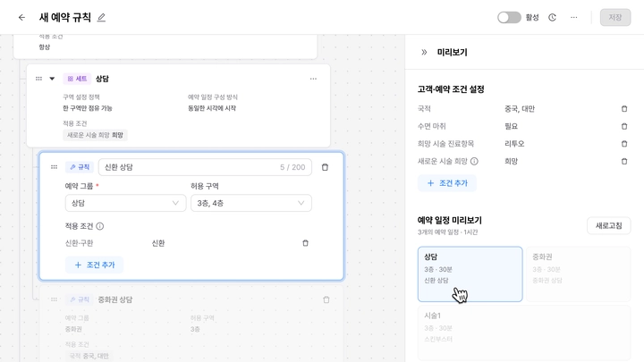
Task: Click the 새 예약 규칙 page title
Action: (65, 17)
